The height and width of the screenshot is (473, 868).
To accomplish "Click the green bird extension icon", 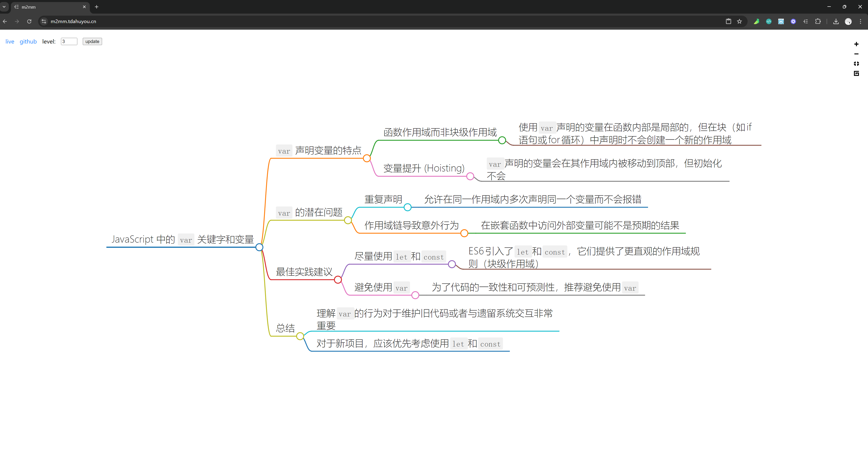I will (756, 21).
